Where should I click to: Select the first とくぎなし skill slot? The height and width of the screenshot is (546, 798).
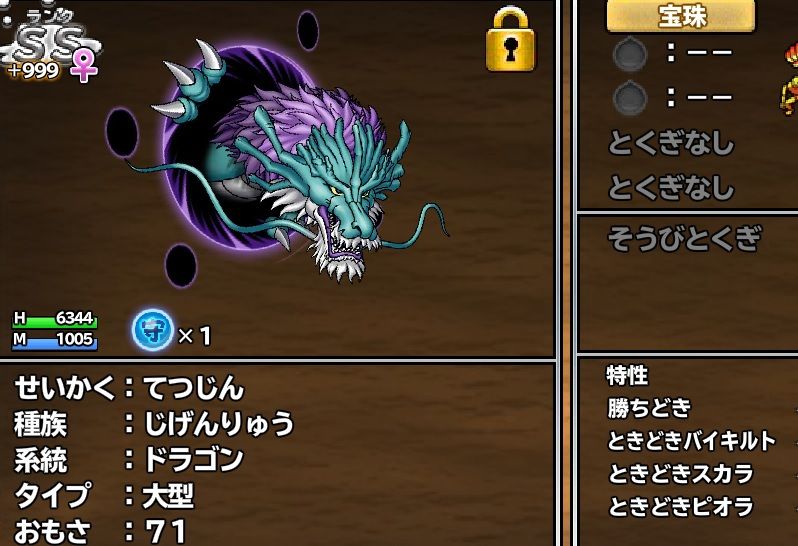(671, 143)
